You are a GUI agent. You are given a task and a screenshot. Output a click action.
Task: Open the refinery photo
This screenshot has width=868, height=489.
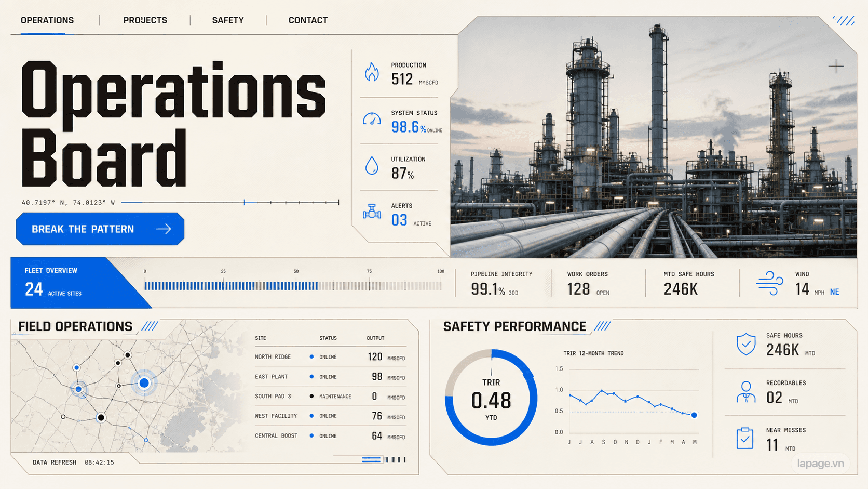point(654,137)
